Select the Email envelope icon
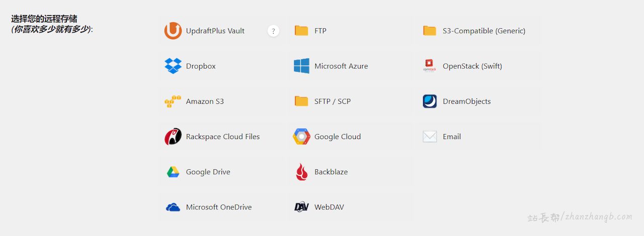Viewport: 644px width, 236px height. pyautogui.click(x=430, y=137)
